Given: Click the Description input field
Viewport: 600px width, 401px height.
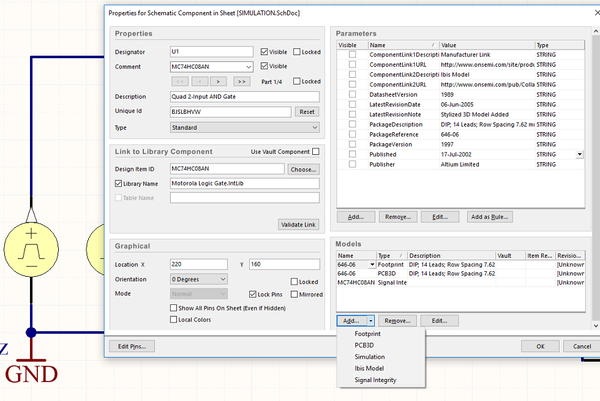Looking at the screenshot, I should tap(245, 96).
